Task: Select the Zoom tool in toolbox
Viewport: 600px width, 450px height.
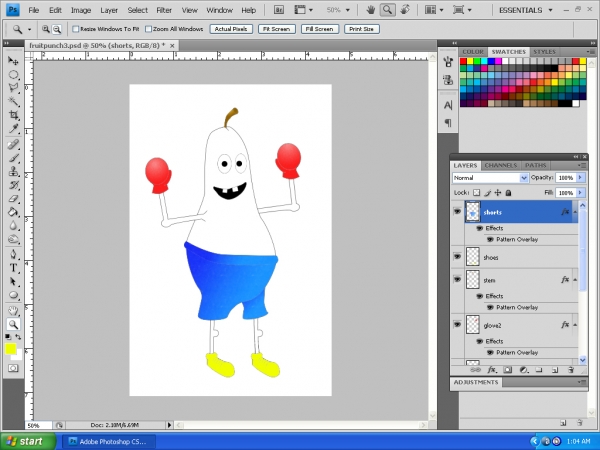Action: click(x=13, y=324)
